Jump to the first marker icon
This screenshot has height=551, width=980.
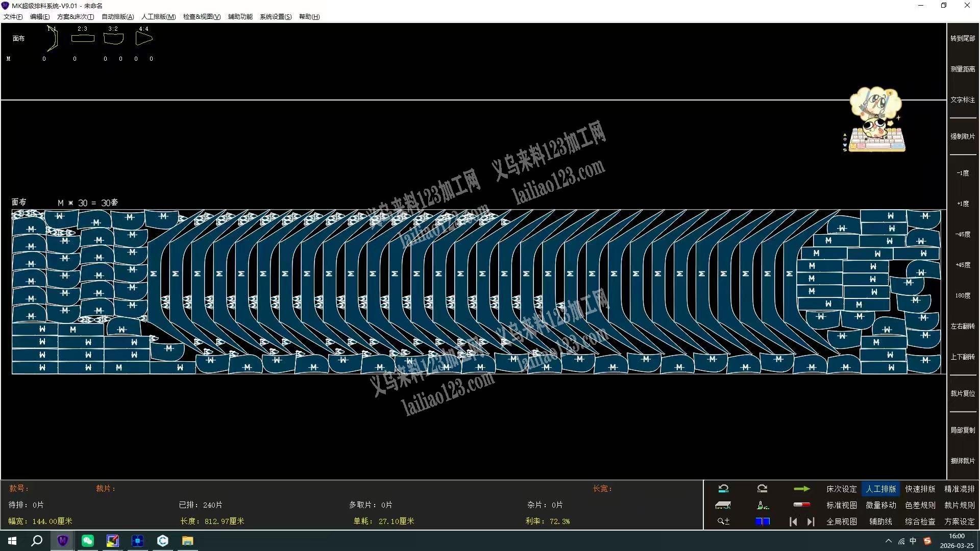click(x=793, y=521)
